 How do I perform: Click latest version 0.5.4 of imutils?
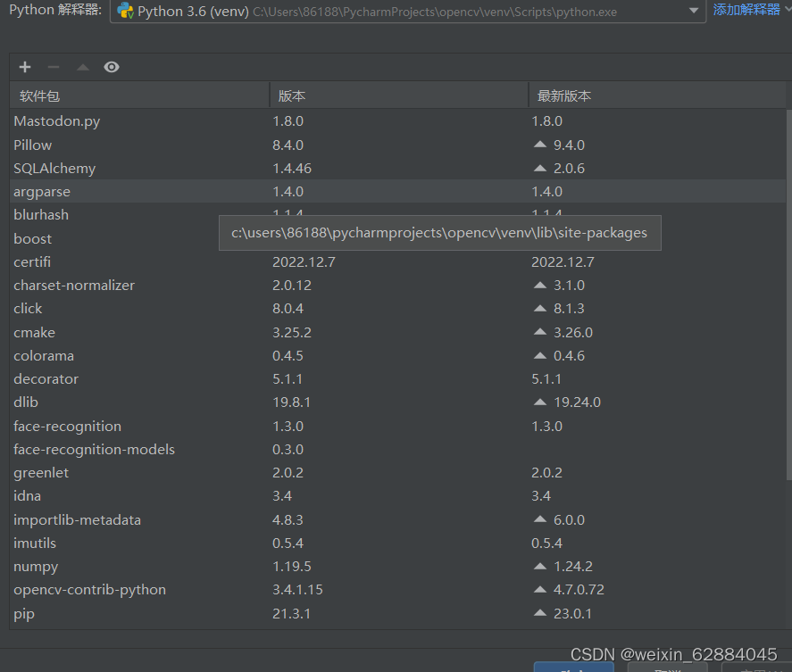coord(546,543)
